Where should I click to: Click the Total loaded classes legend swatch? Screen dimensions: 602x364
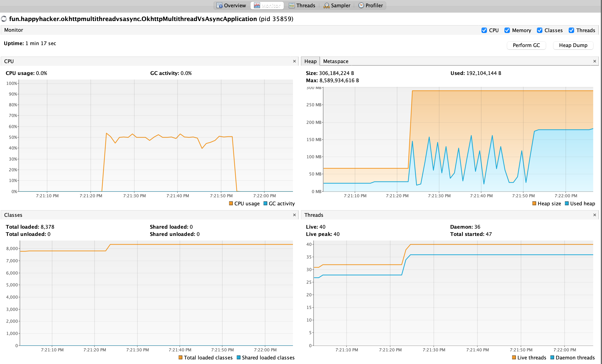pos(181,357)
